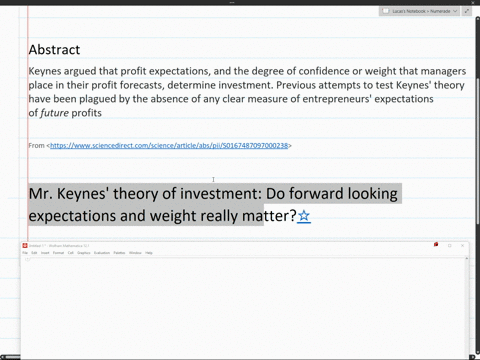480x360 pixels.
Task: Open the Palettes menu in Mathematica
Action: [119, 253]
